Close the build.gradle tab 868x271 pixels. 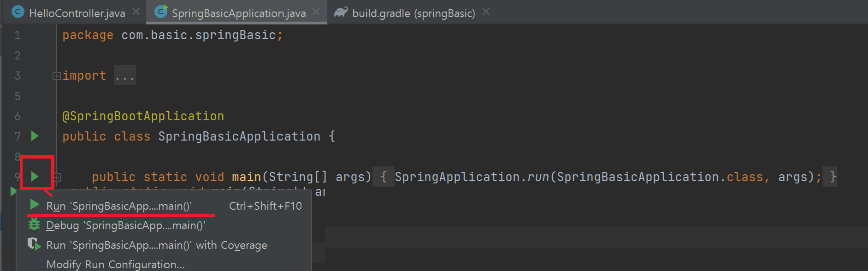486,12
